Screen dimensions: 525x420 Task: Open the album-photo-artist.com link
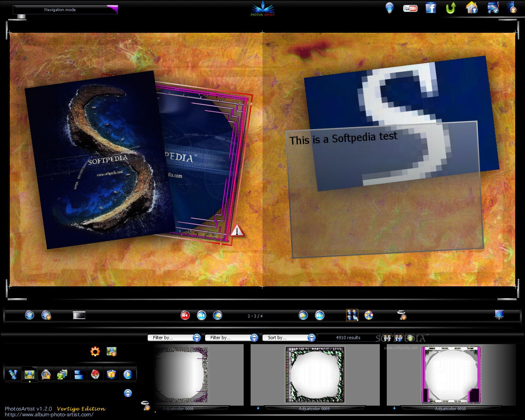click(x=49, y=414)
